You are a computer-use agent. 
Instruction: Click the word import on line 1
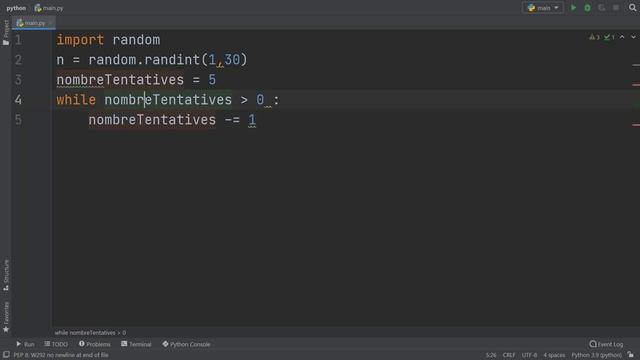click(x=80, y=40)
